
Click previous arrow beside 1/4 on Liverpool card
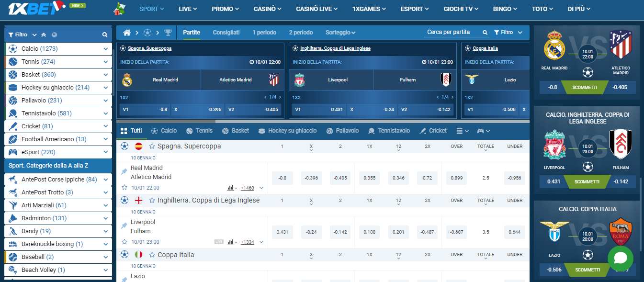pos(438,97)
